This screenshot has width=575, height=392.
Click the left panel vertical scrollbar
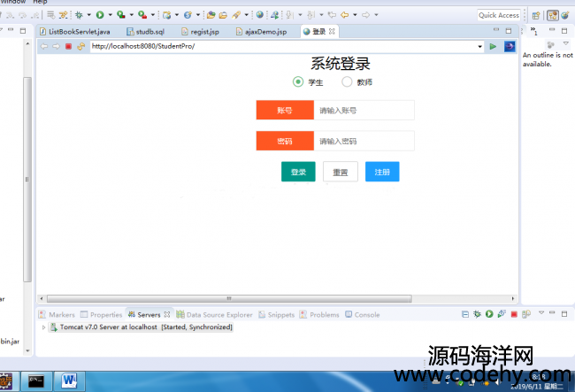(27, 180)
